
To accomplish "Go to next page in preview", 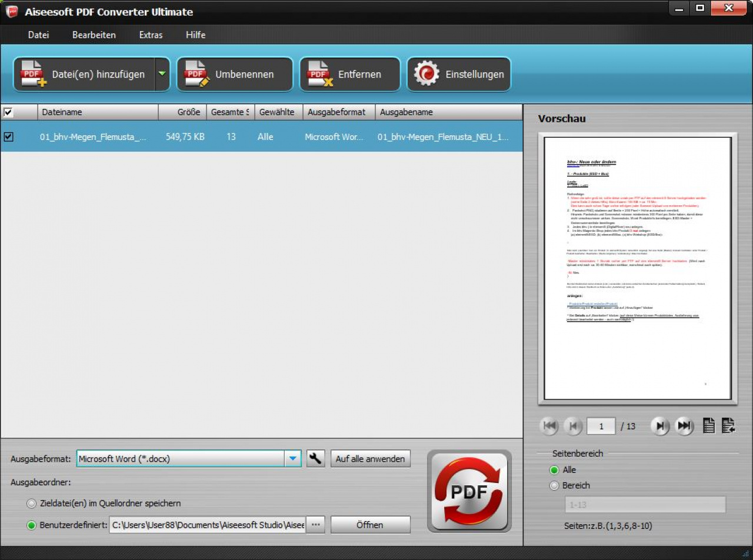I will click(660, 426).
